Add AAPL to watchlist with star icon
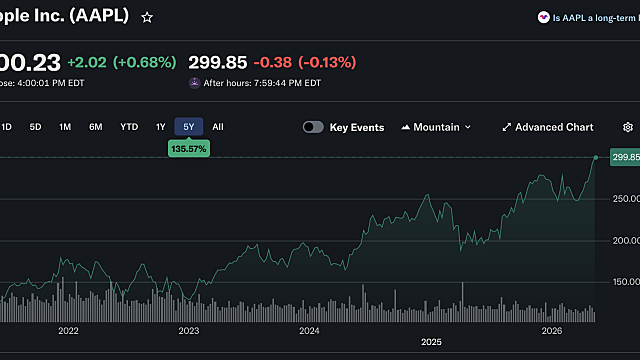640x360 pixels. tap(147, 18)
